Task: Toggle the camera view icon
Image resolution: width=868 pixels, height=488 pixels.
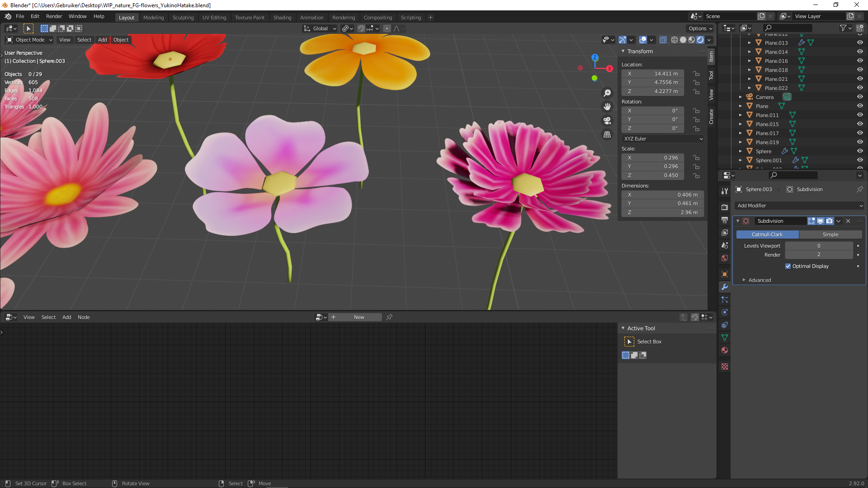Action: pyautogui.click(x=607, y=121)
